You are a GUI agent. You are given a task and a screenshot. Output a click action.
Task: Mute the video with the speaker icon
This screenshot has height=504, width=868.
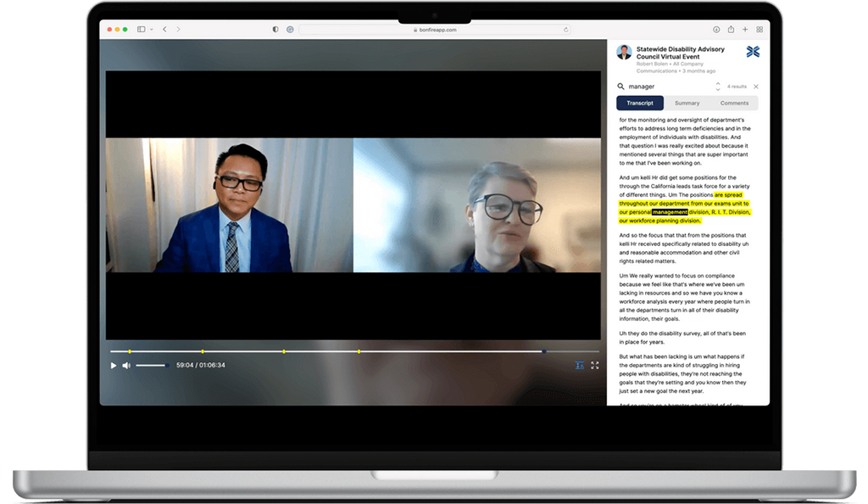coord(126,366)
